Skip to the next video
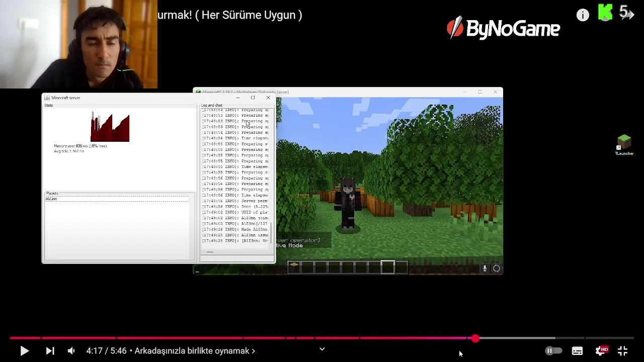644x362 pixels. click(x=50, y=351)
